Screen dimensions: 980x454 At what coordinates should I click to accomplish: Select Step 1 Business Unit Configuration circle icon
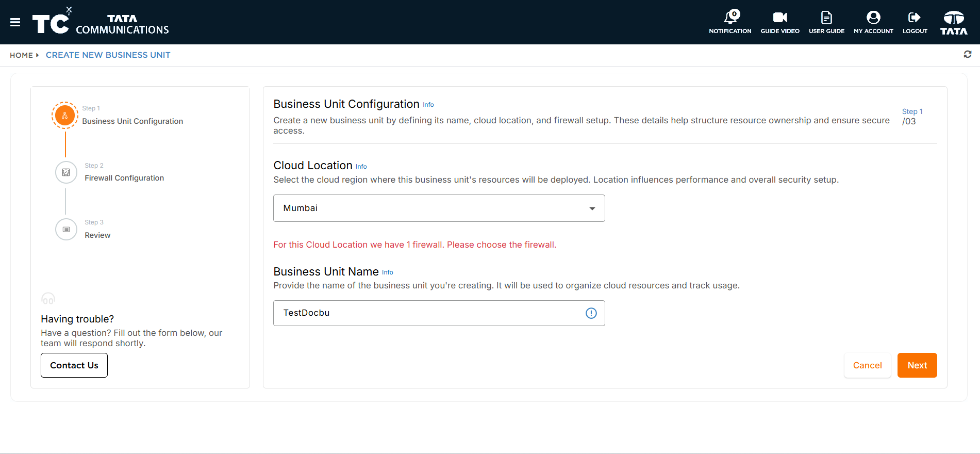65,115
